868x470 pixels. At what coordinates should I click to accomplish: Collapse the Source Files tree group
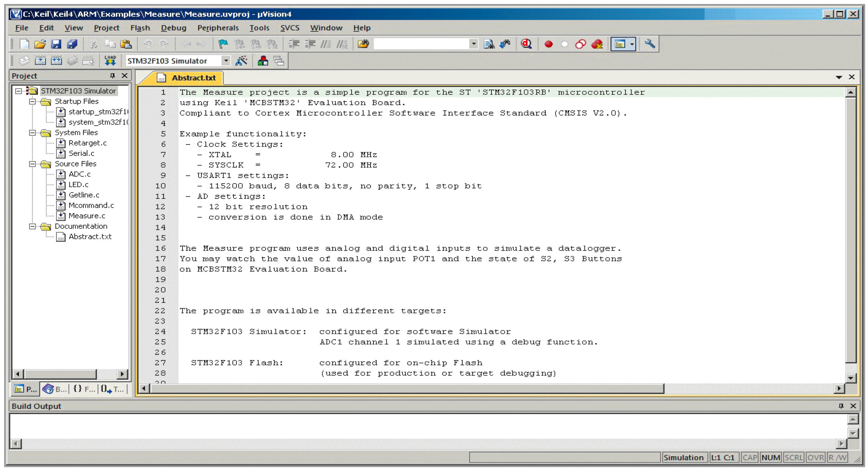(33, 164)
